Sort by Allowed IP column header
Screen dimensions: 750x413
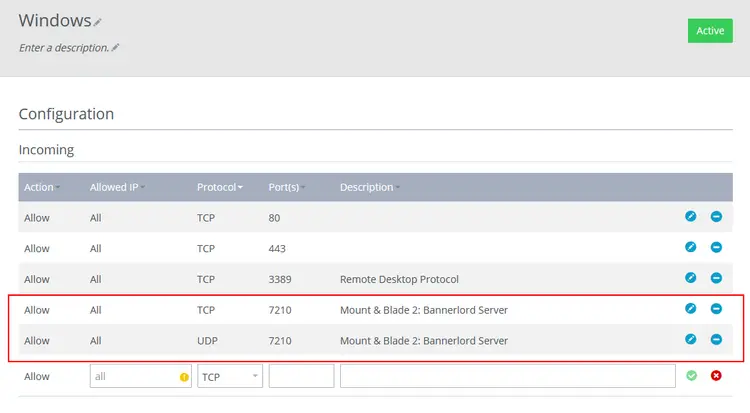(117, 187)
